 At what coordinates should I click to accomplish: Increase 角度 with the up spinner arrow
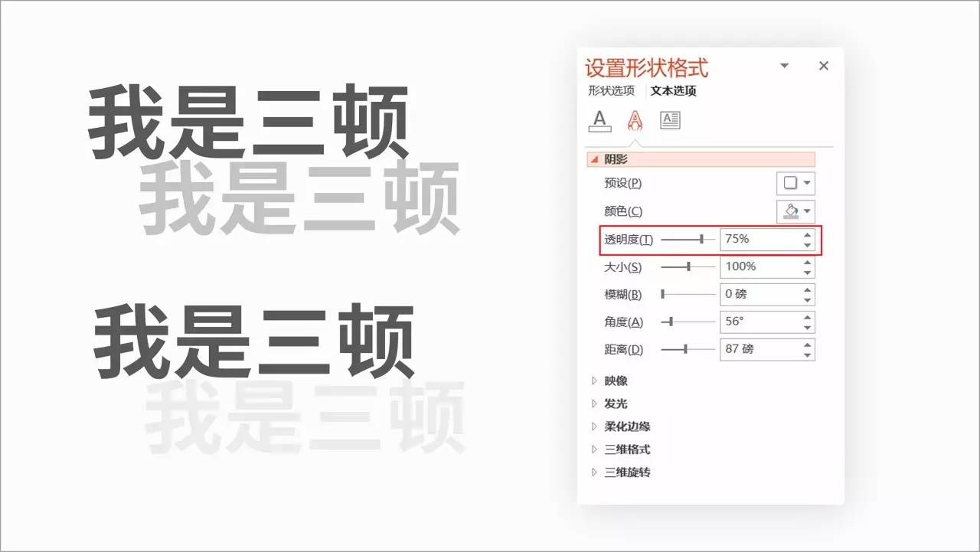[x=807, y=317]
